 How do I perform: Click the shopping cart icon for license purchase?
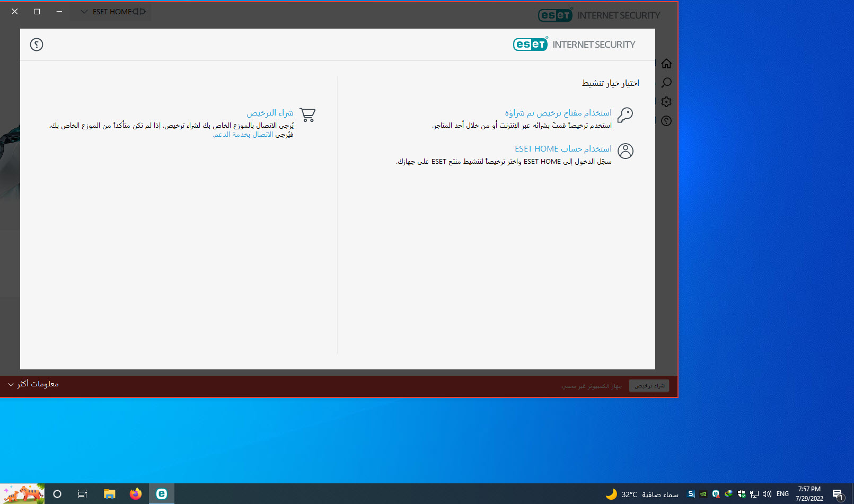click(x=307, y=114)
